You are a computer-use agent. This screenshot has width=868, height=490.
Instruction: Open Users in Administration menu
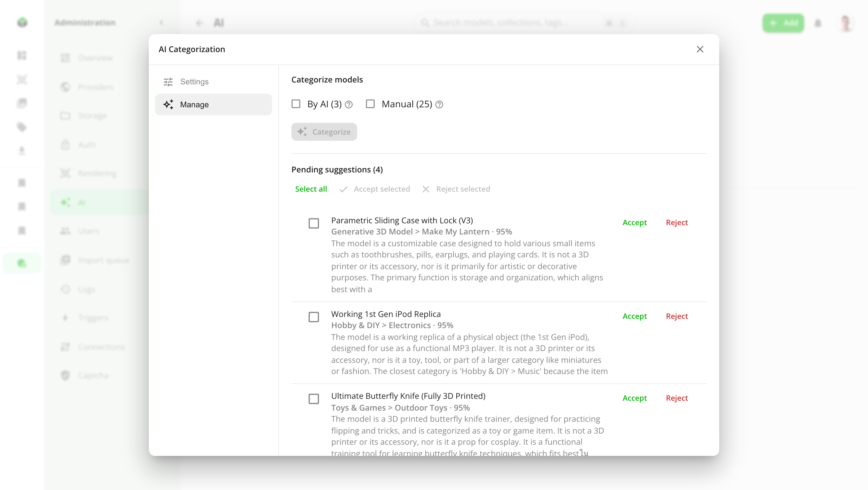100,231
